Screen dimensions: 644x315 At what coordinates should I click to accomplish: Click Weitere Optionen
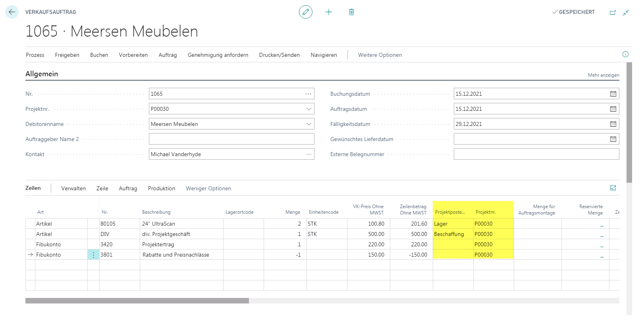coord(380,55)
